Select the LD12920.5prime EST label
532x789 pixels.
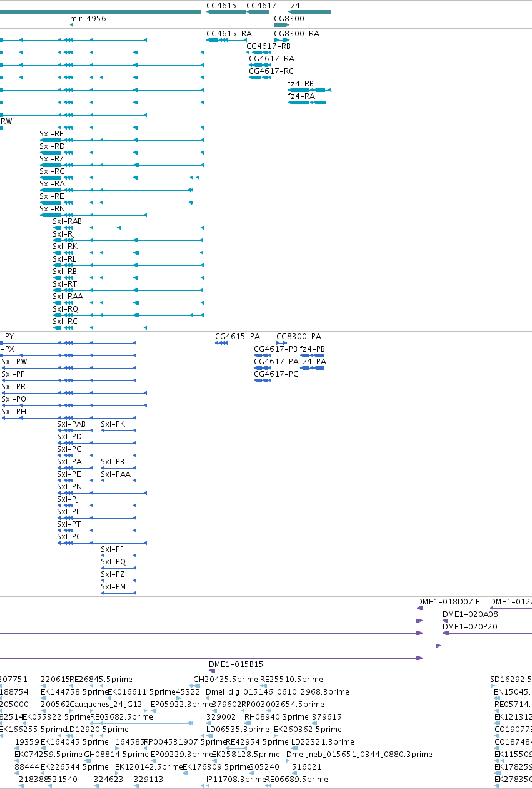click(x=97, y=730)
